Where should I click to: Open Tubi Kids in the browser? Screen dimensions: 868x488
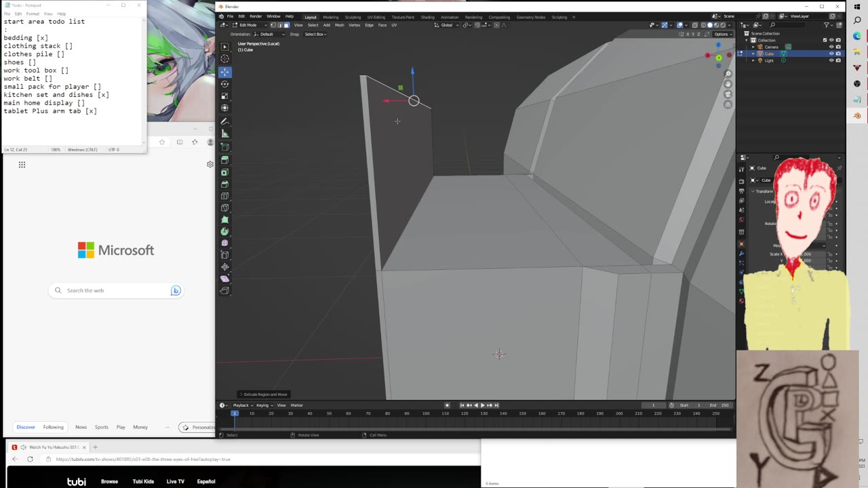[142, 481]
